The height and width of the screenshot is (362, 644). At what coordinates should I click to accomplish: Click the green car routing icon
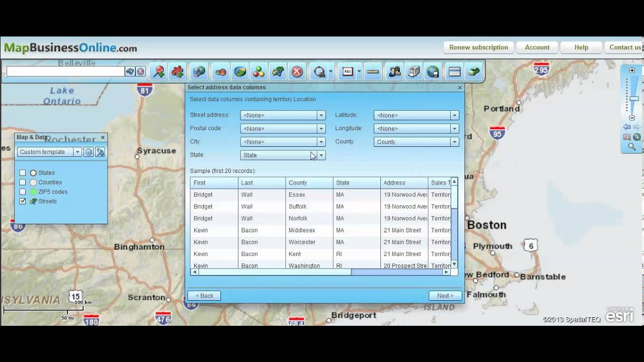473,72
